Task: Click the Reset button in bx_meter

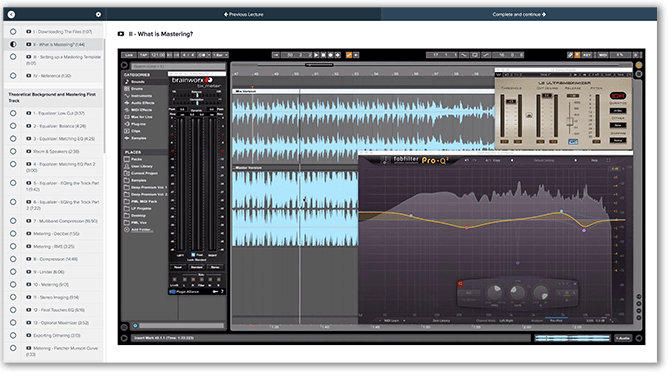Action: click(x=178, y=267)
